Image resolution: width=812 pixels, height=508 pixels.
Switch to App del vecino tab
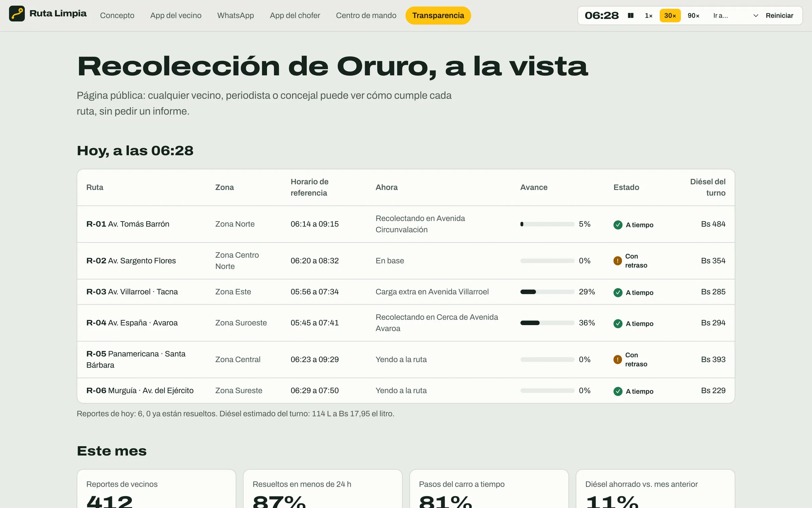pyautogui.click(x=176, y=16)
